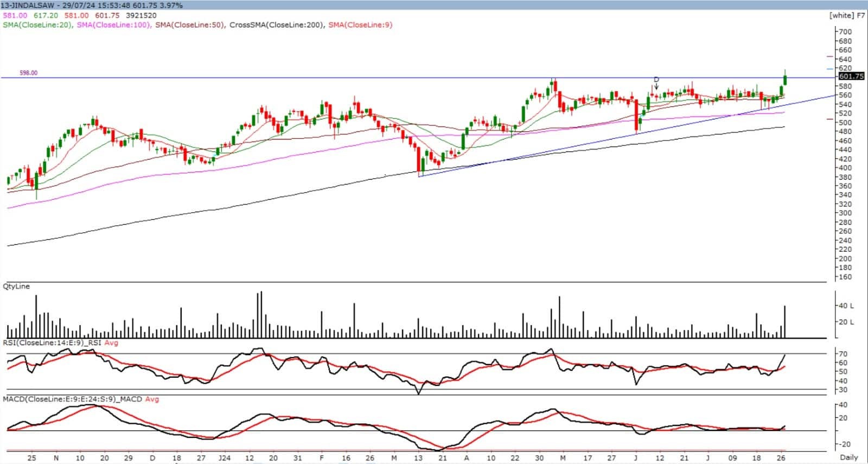Click the 601.75 current price tag
Image resolution: width=868 pixels, height=464 pixels.
coord(851,77)
